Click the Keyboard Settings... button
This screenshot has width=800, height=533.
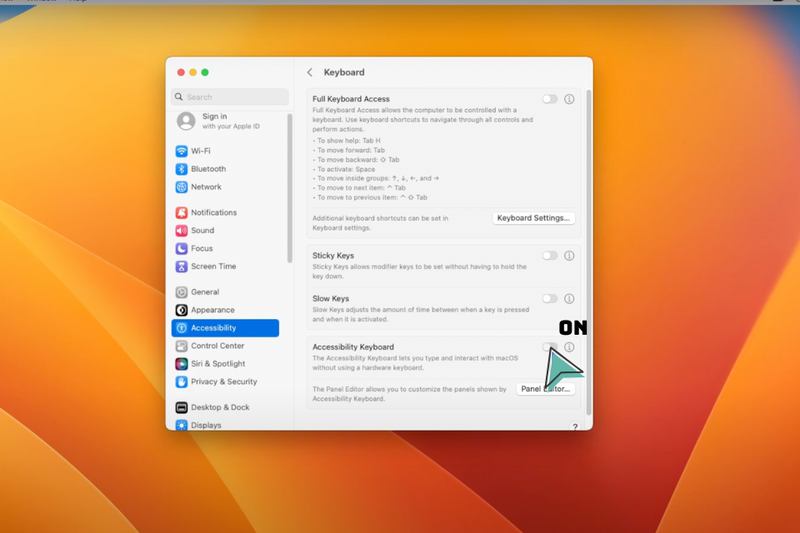(533, 218)
